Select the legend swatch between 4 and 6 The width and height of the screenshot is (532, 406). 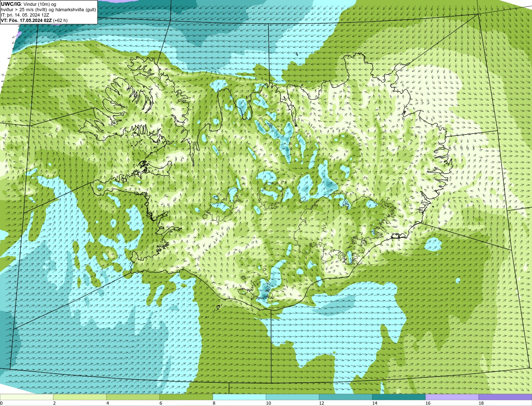coord(133,397)
